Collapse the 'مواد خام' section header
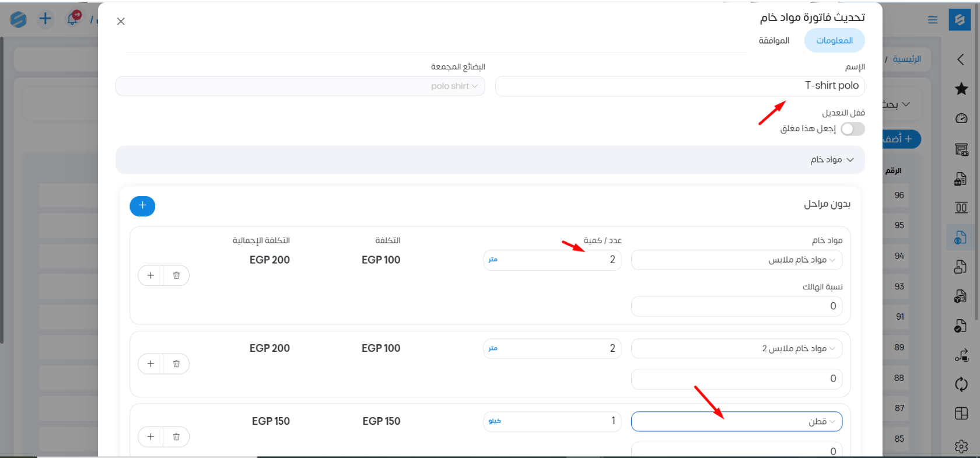980x458 pixels. pyautogui.click(x=832, y=160)
